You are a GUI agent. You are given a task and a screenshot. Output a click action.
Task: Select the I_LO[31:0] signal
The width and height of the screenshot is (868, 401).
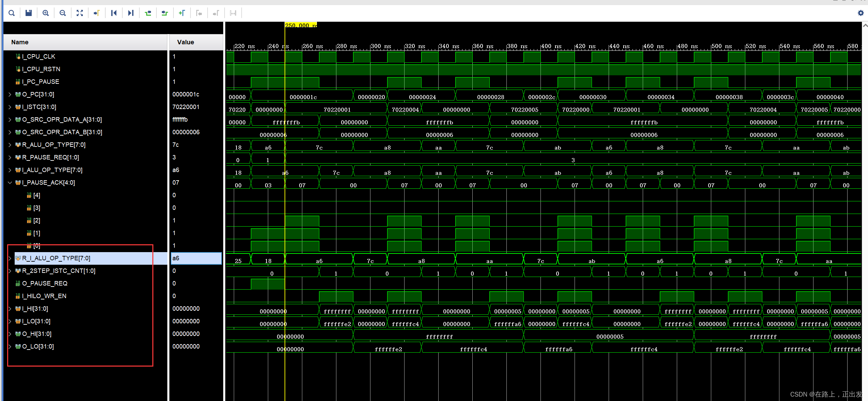(x=36, y=321)
